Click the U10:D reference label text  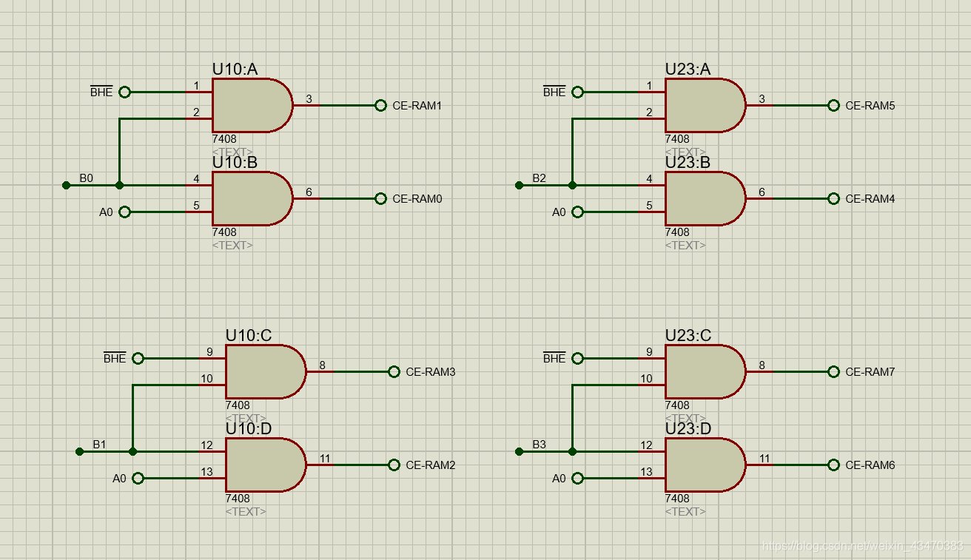pyautogui.click(x=249, y=428)
